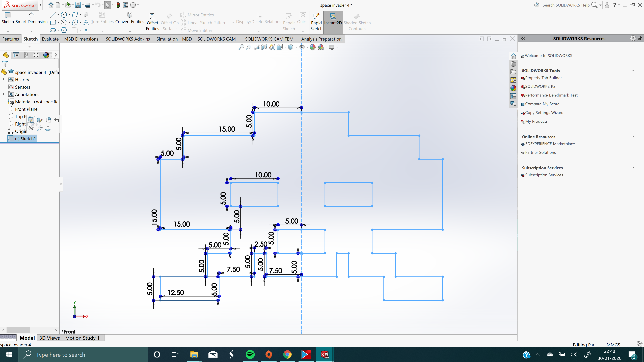Open the View Orientation dropdown arrow
644x362 pixels.
point(285,47)
